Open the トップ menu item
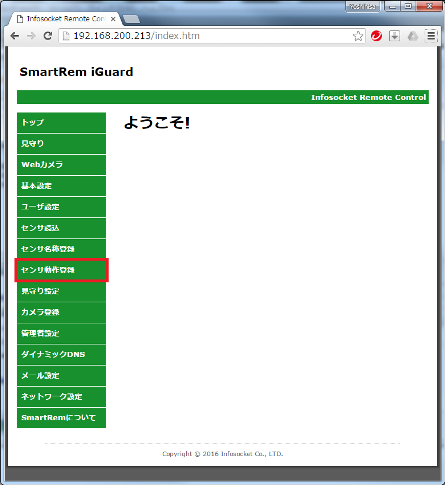The width and height of the screenshot is (445, 485). (x=61, y=123)
